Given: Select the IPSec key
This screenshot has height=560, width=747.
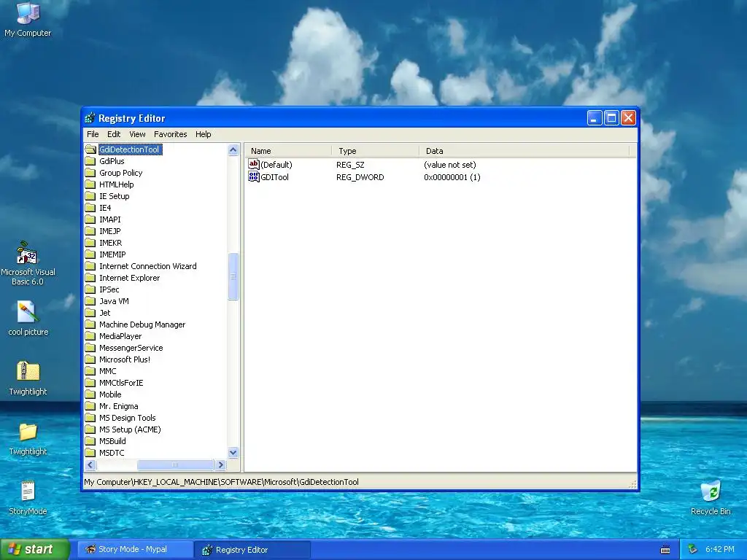Looking at the screenshot, I should [109, 289].
